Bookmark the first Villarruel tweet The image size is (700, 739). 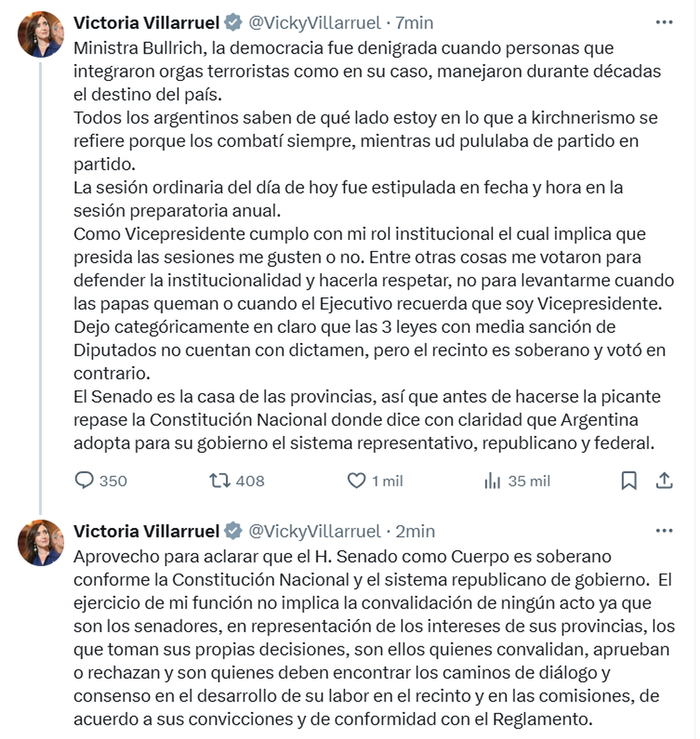click(x=629, y=481)
